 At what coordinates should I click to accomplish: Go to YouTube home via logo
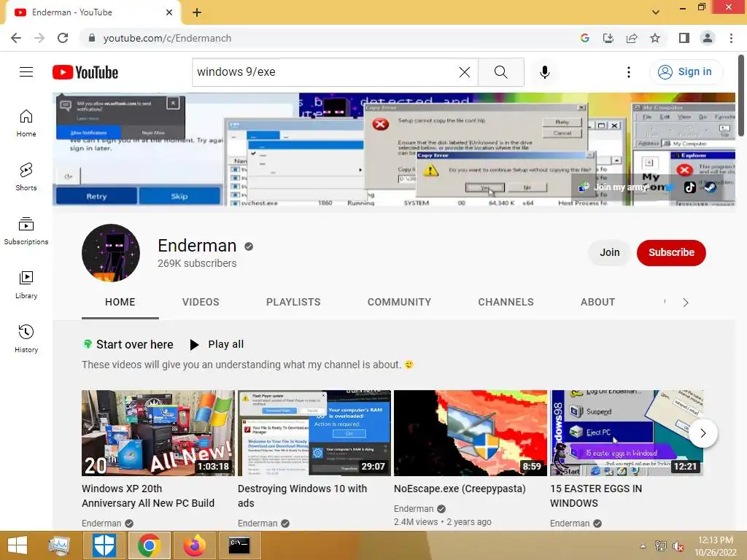tap(85, 72)
